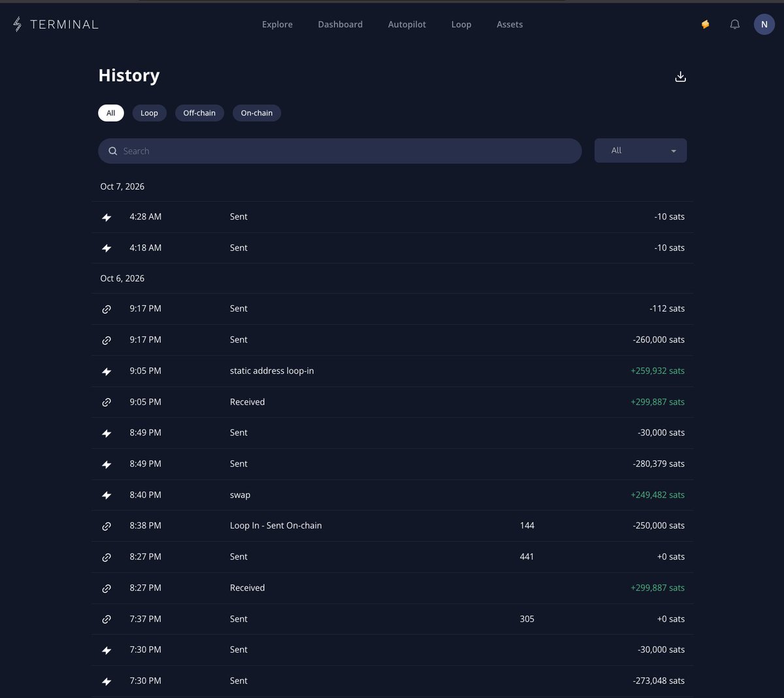This screenshot has height=698, width=784.
Task: Filter history by On-chain
Action: [x=257, y=113]
